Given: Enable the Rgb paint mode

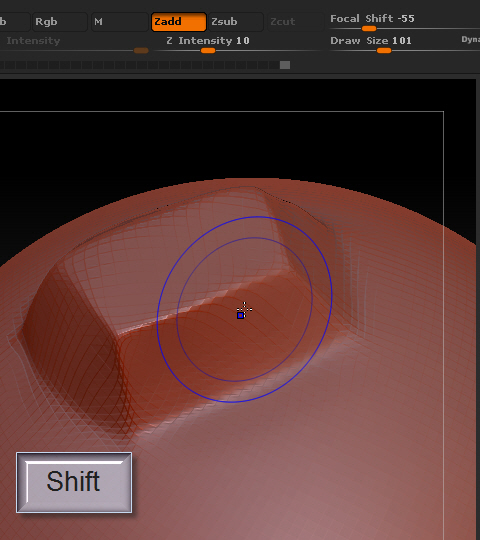Looking at the screenshot, I should pos(59,22).
